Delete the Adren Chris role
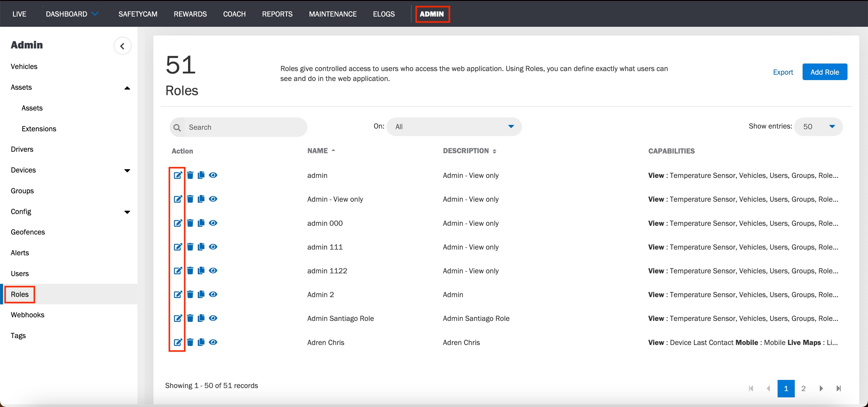 190,342
